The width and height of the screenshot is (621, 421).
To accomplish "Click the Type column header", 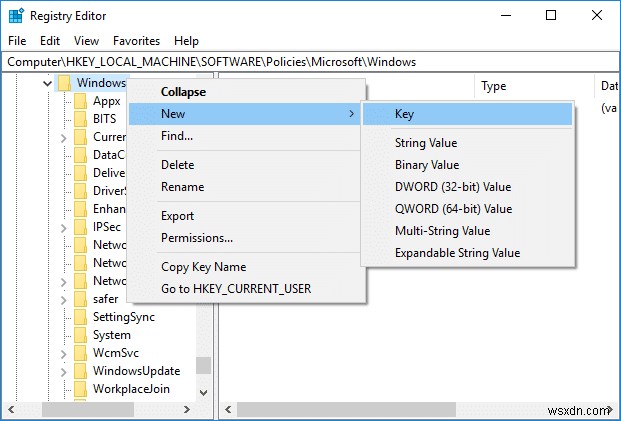I will coord(535,86).
